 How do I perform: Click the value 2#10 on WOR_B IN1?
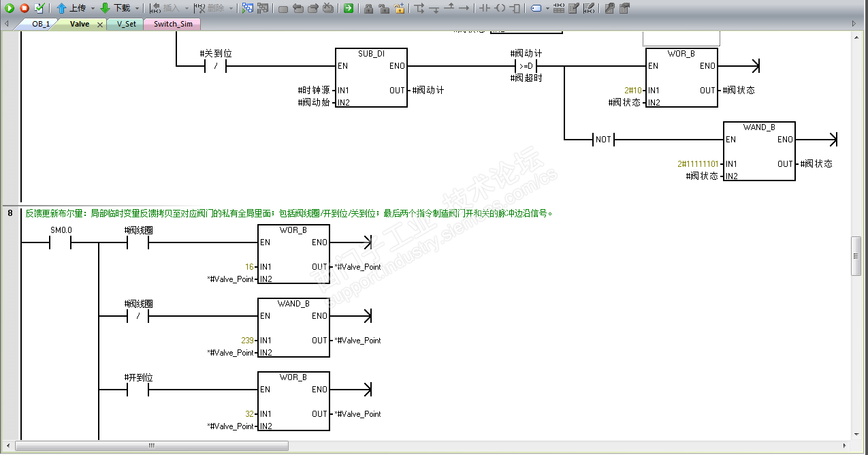coord(632,90)
